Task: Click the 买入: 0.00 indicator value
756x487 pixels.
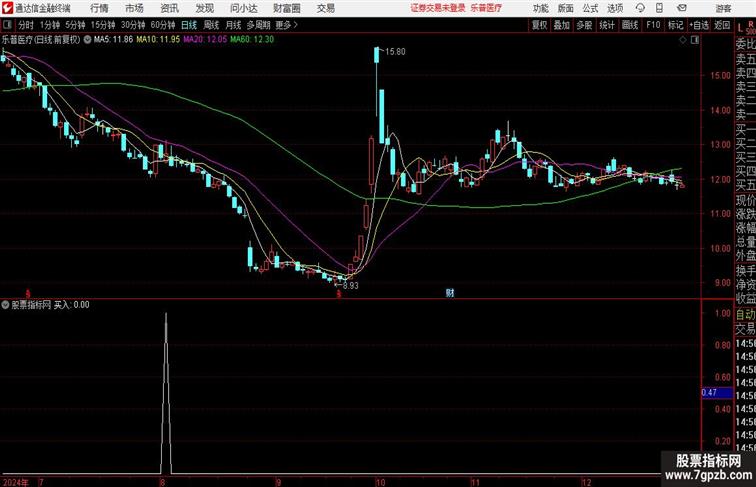Action: coord(71,305)
